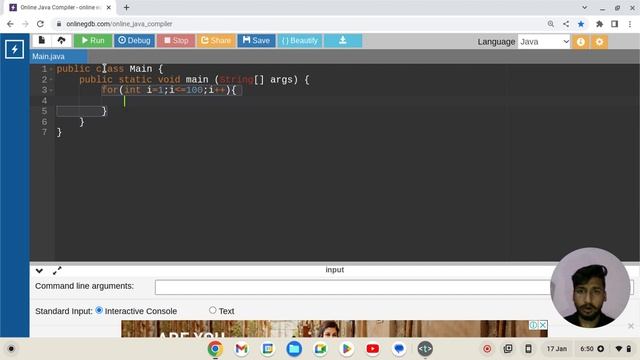The image size is (640, 360).
Task: Share the code with Share button
Action: 216,40
